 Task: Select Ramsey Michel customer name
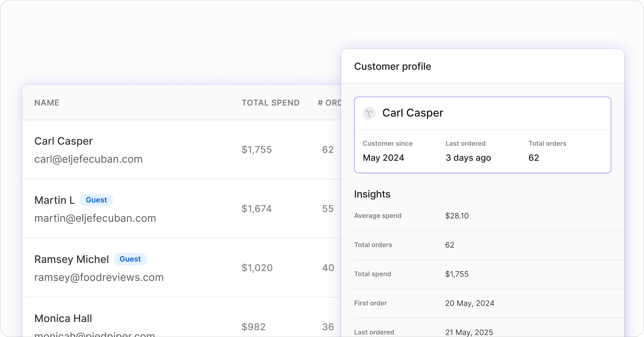[72, 259]
